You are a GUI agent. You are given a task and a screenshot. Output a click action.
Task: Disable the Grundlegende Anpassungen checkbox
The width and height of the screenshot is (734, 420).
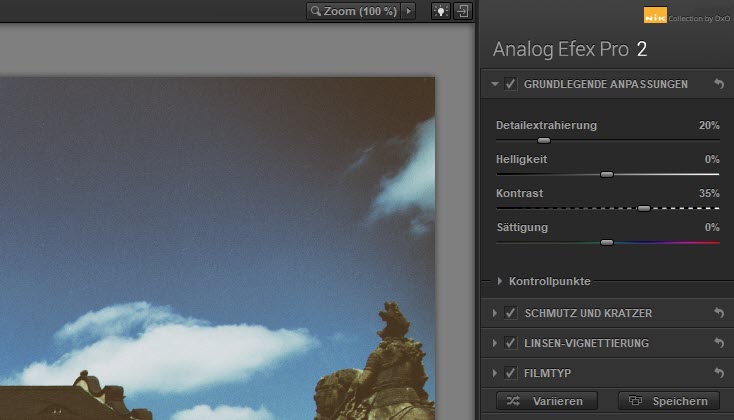click(511, 84)
